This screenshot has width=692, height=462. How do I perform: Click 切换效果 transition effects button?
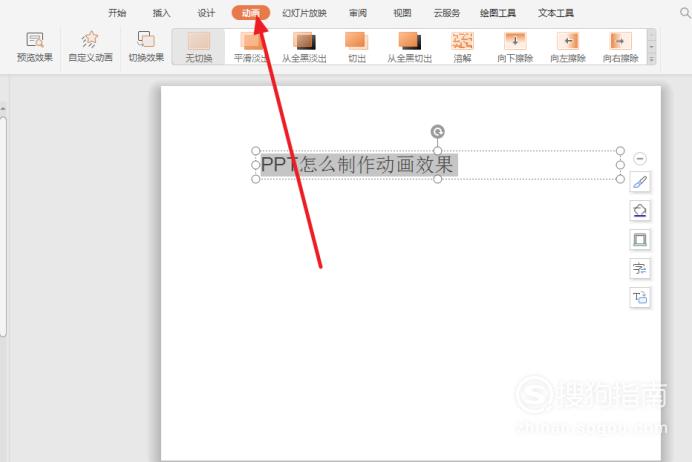coord(146,47)
